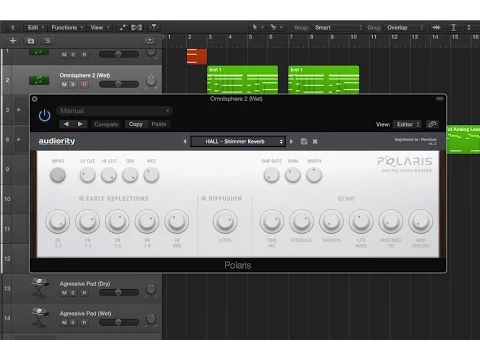This screenshot has width=480, height=360.
Task: Click the next setting arrow in plugin header
Action: point(80,124)
